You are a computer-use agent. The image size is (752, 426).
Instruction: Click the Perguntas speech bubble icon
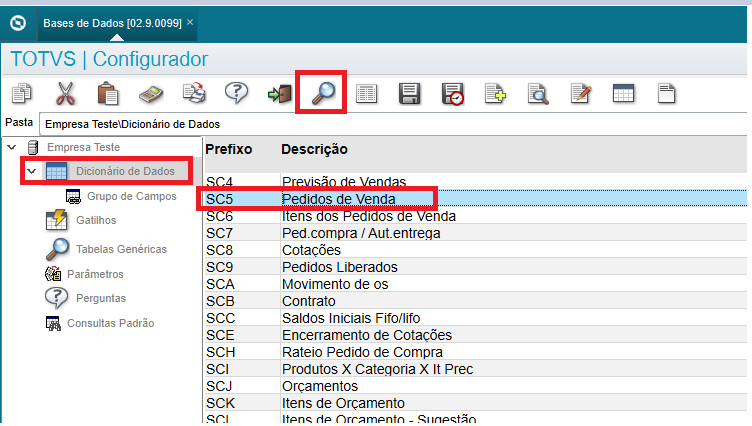(x=57, y=298)
